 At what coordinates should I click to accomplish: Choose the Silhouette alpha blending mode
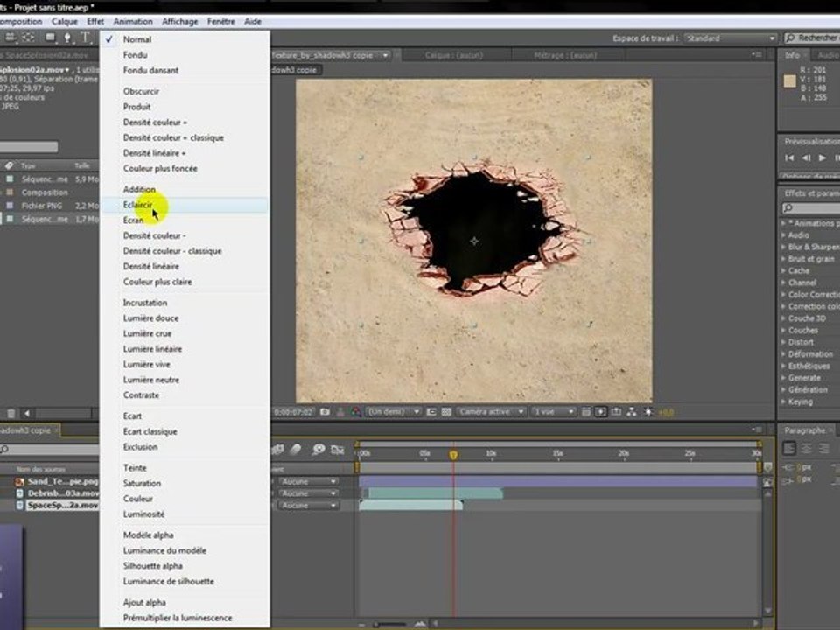click(x=185, y=566)
